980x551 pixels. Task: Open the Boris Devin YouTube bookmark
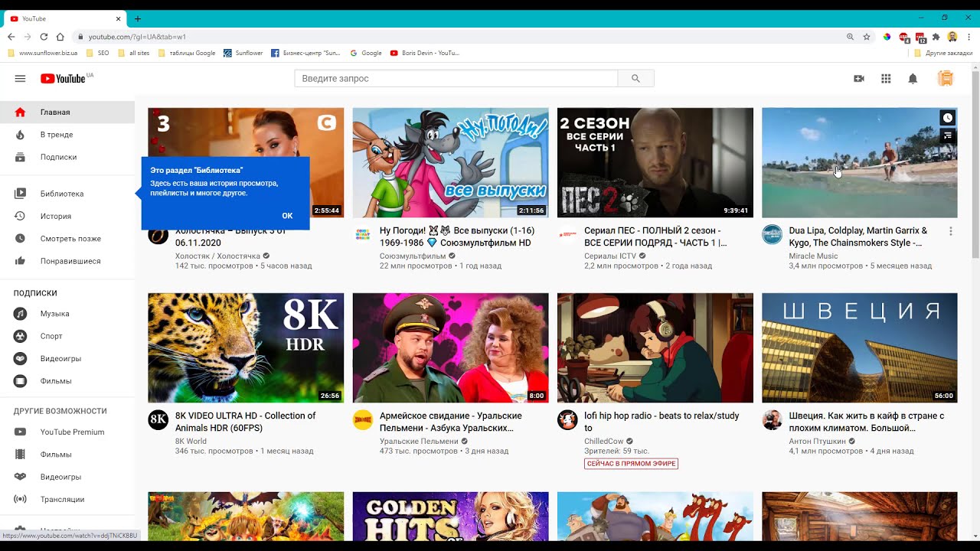(x=425, y=54)
